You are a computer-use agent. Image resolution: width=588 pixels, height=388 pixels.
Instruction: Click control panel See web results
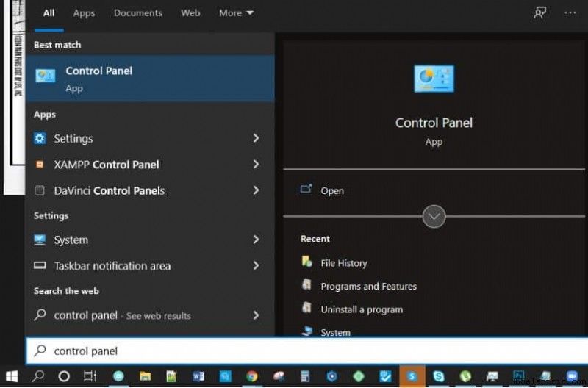coord(151,315)
